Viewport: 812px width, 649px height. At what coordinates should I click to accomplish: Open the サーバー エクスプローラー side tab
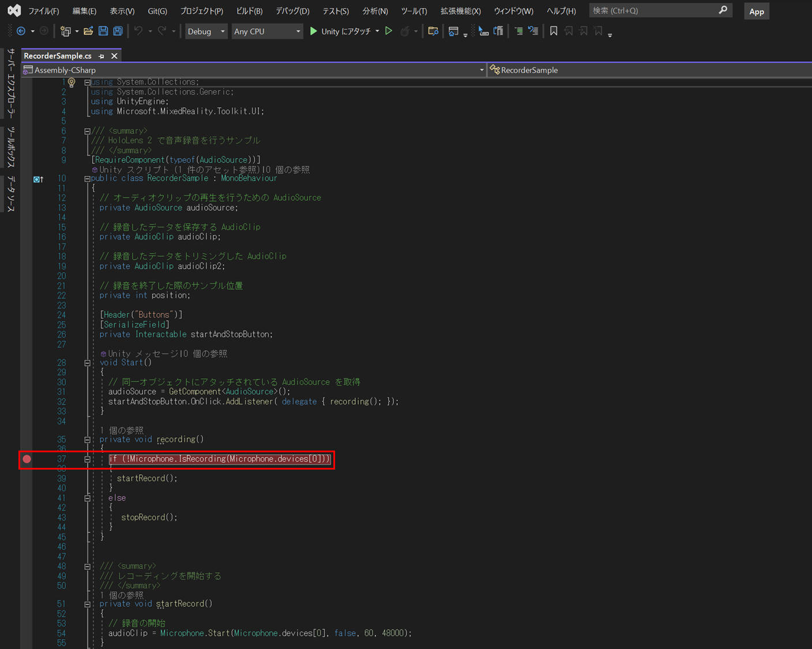click(10, 84)
